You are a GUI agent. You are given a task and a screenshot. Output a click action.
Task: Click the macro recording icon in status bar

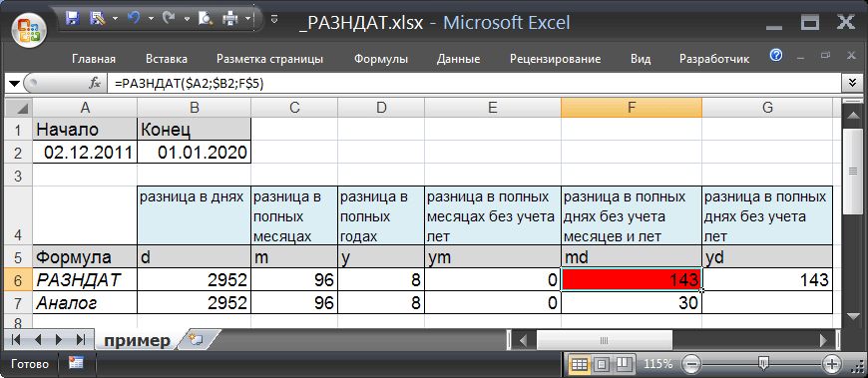pyautogui.click(x=76, y=363)
